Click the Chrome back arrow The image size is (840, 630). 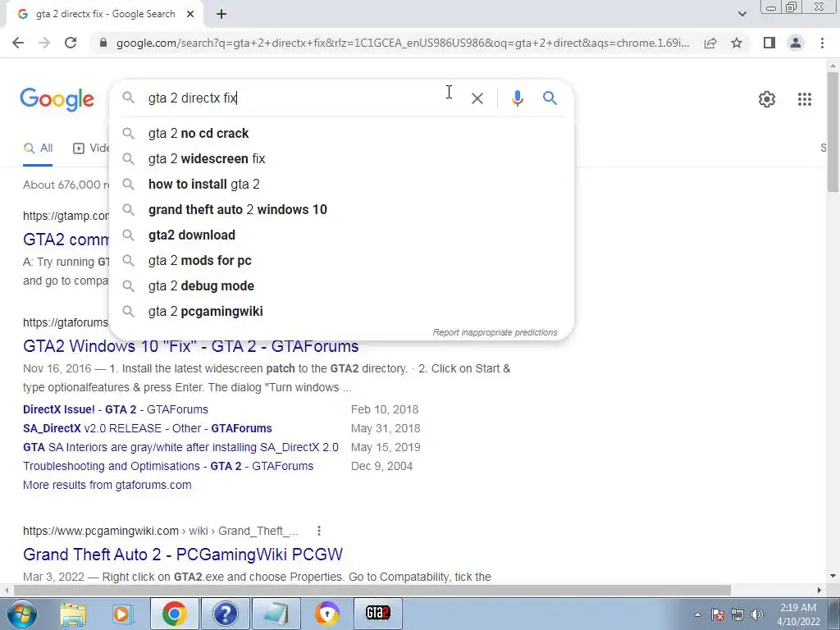point(18,43)
